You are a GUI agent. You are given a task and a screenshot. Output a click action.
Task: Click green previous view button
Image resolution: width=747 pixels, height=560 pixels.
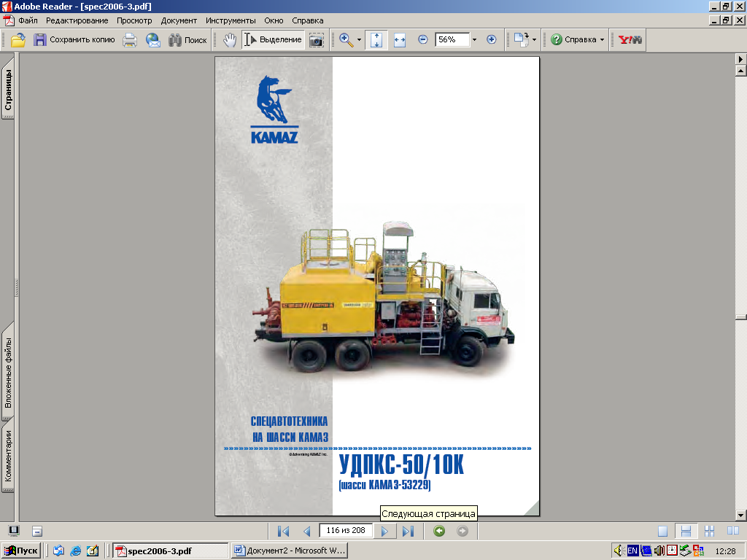(x=439, y=531)
